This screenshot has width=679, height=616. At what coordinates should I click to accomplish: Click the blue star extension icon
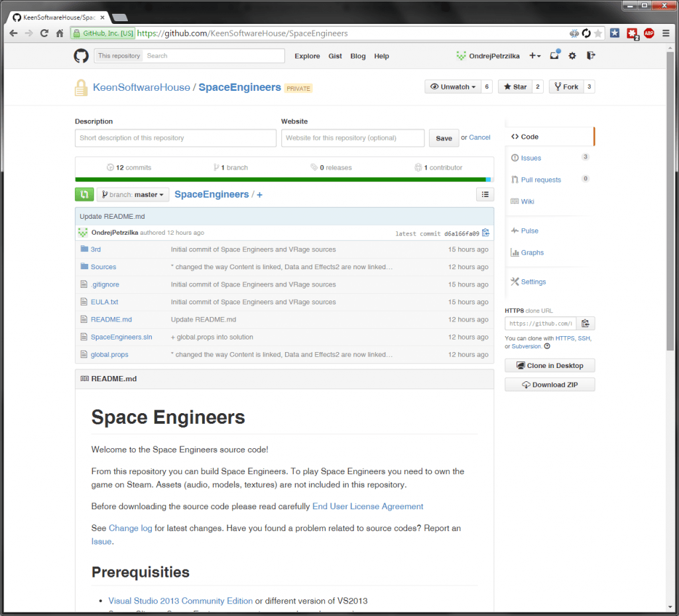615,33
